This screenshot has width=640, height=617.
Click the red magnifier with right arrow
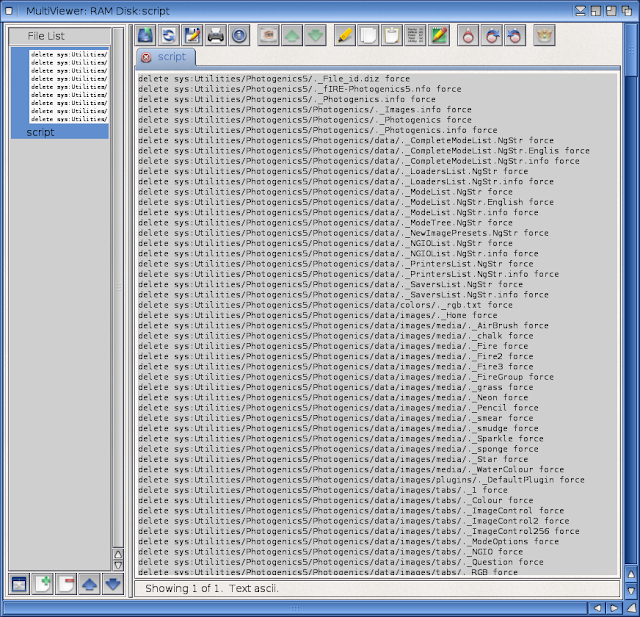492,36
